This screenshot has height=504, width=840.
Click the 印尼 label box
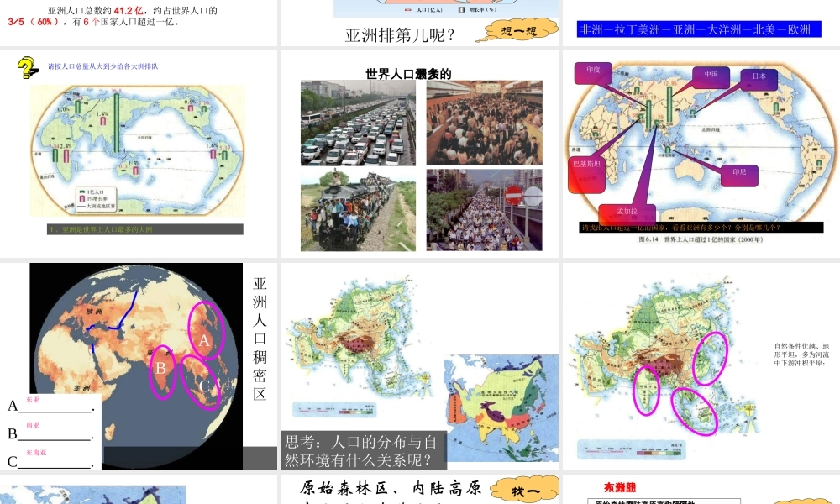[x=739, y=176]
